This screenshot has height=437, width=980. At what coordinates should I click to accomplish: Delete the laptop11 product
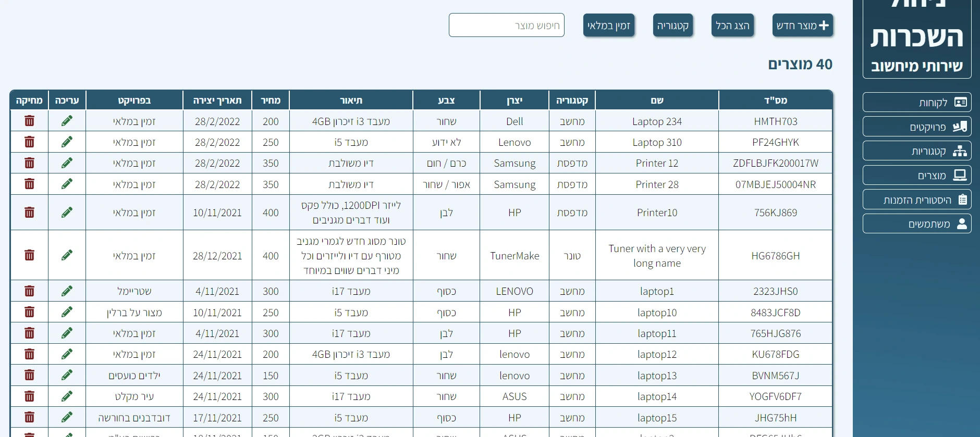pos(29,333)
